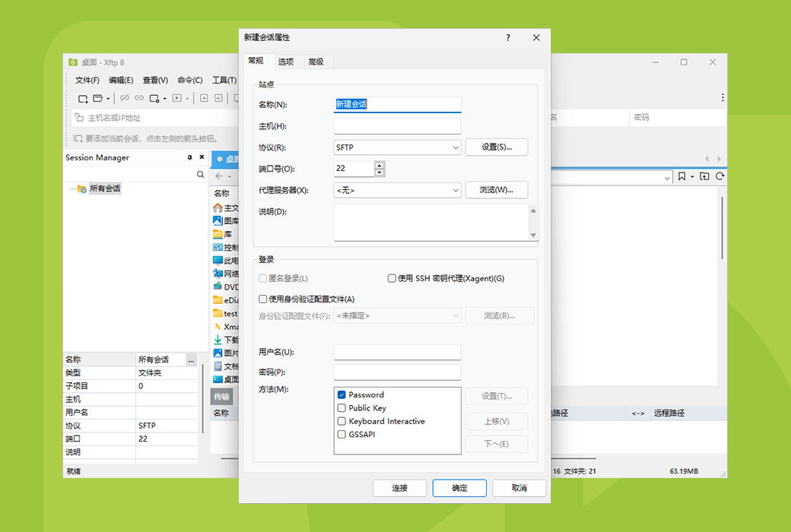
Task: Open the 文件(F) menu
Action: tap(87, 80)
